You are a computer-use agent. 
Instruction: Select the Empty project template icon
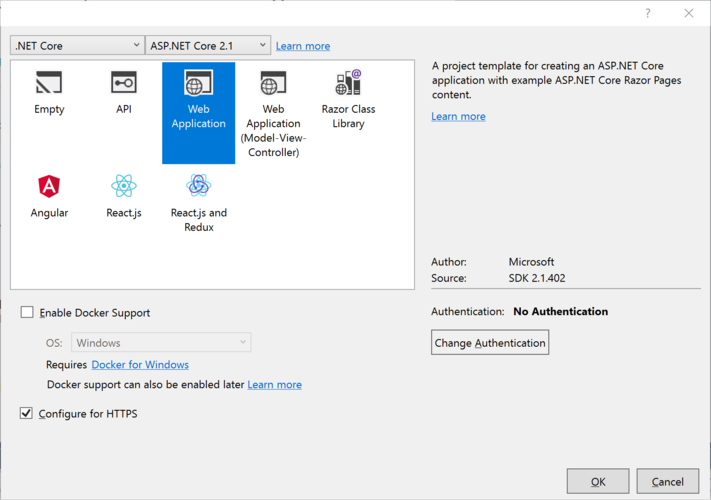pos(49,83)
